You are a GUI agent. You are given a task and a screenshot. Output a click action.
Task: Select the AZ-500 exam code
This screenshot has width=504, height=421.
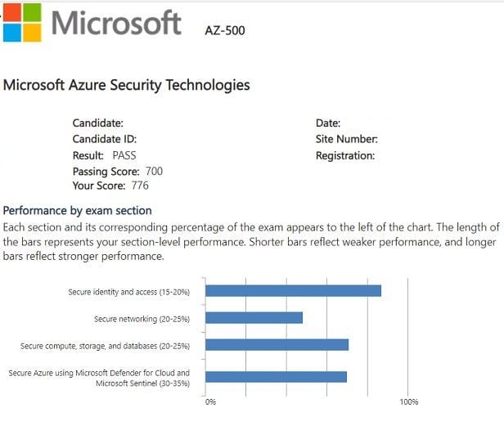[x=224, y=31]
